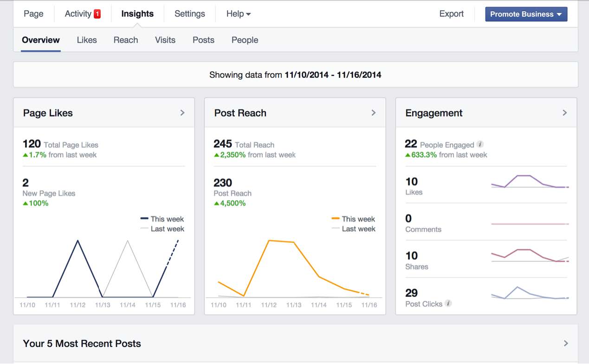Screen dimensions: 589x364
Task: Click the Post Reach 'This week' legend
Action: point(353,219)
